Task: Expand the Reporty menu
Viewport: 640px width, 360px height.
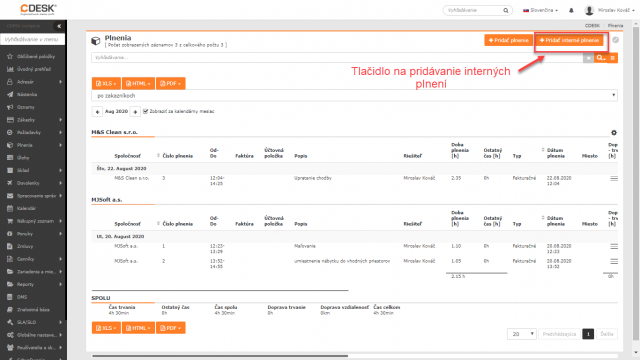Action: 33,284
